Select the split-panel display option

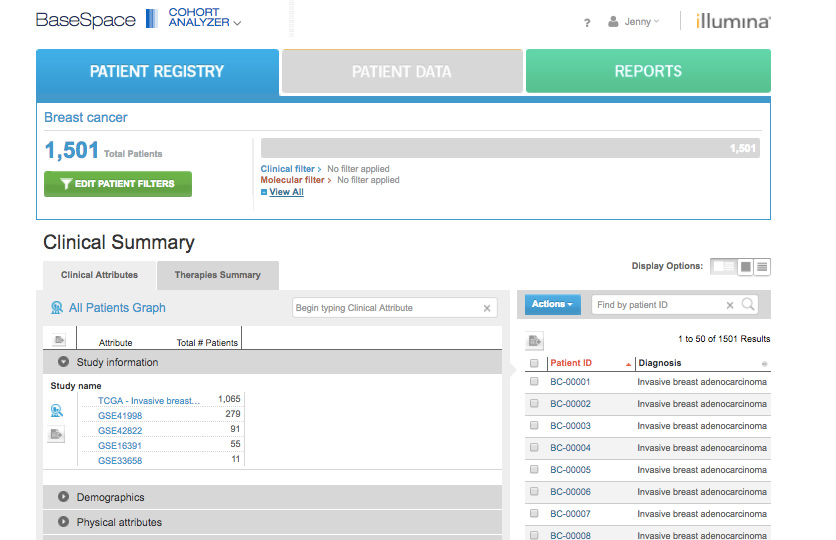(722, 267)
